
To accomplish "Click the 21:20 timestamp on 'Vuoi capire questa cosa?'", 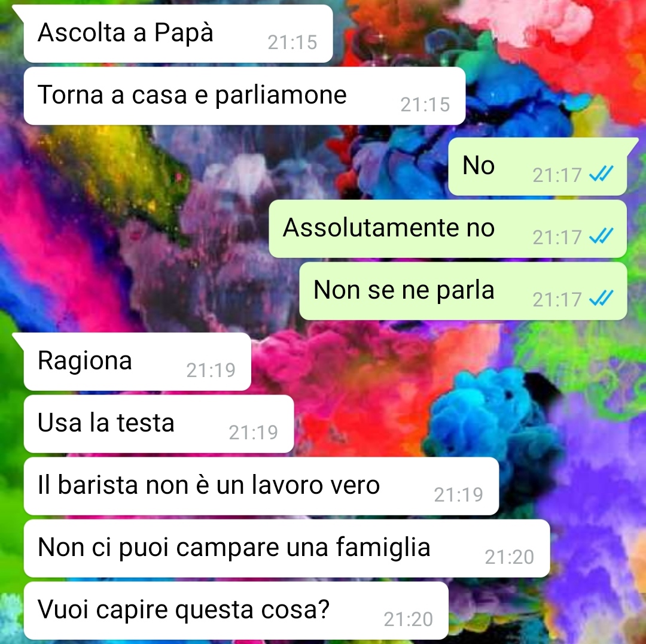I will [x=409, y=619].
